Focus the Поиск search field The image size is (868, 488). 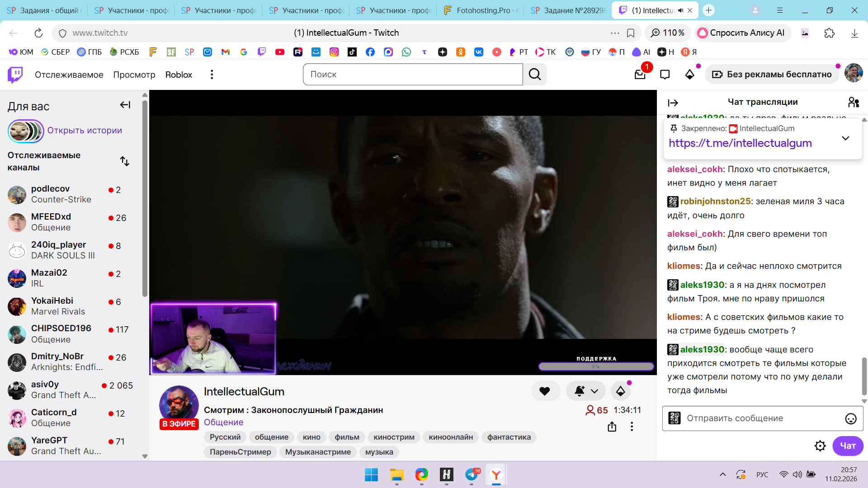tap(412, 75)
